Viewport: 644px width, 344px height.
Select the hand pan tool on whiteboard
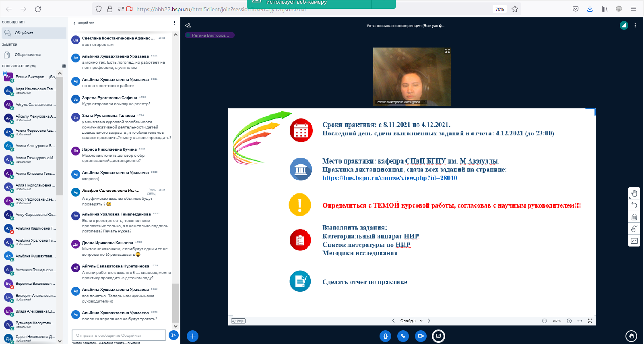634,193
